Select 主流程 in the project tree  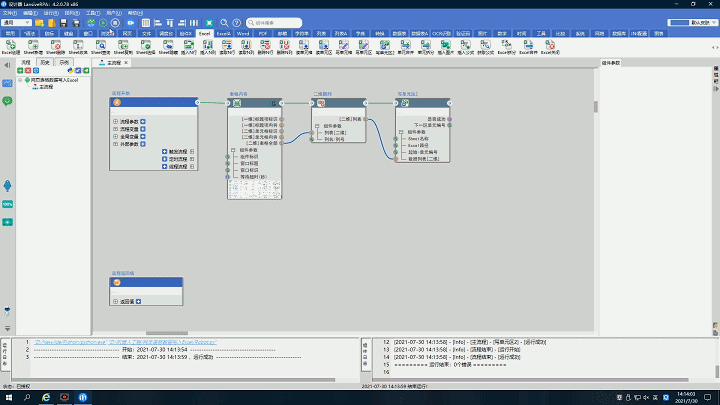(x=46, y=87)
